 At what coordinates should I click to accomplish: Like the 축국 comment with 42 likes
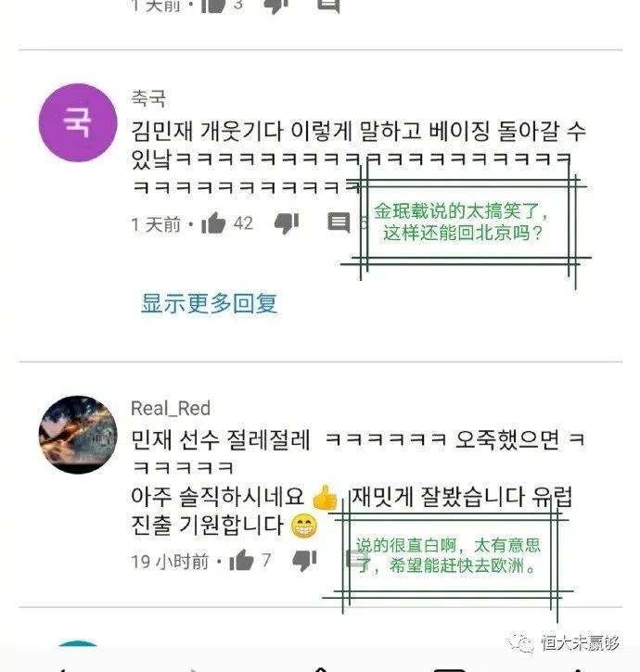[x=213, y=223]
